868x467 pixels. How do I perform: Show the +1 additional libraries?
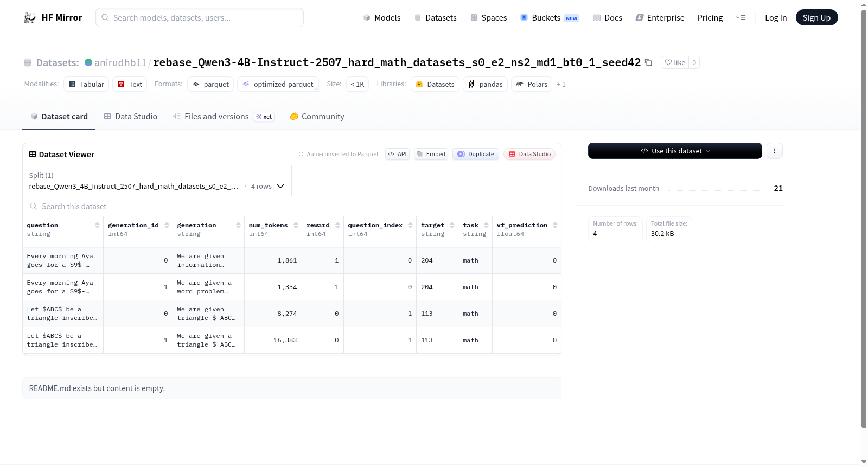click(561, 84)
